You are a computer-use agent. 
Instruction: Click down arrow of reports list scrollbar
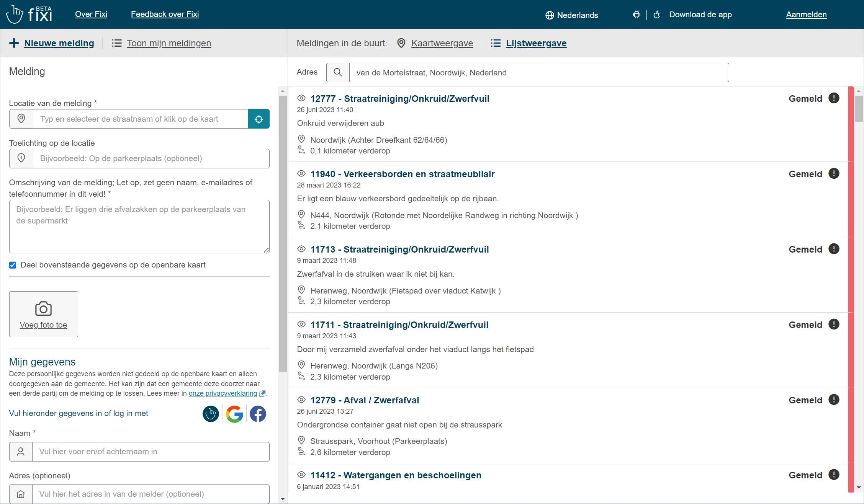[x=859, y=488]
